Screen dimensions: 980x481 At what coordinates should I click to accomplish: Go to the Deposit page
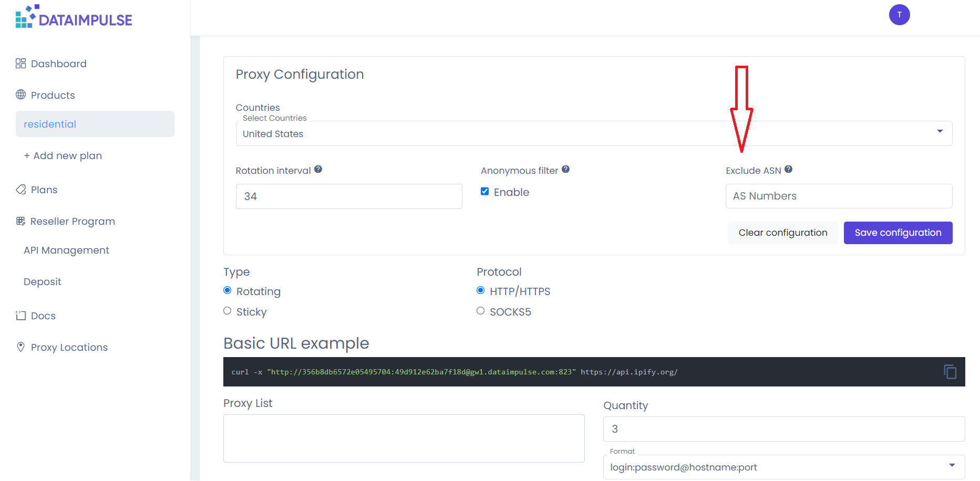tap(43, 282)
